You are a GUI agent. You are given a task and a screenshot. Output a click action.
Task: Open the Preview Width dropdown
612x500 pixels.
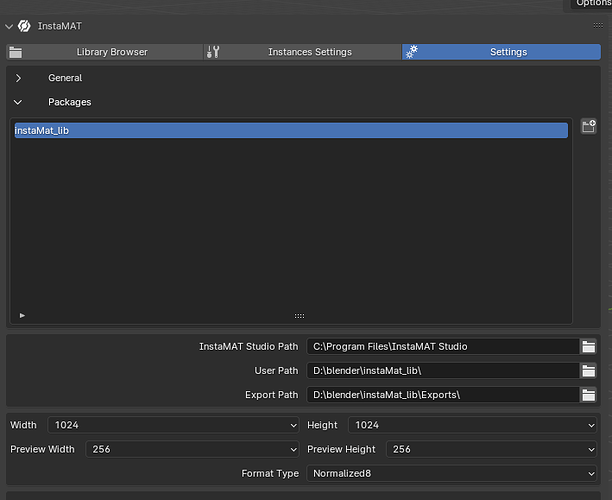click(x=193, y=449)
